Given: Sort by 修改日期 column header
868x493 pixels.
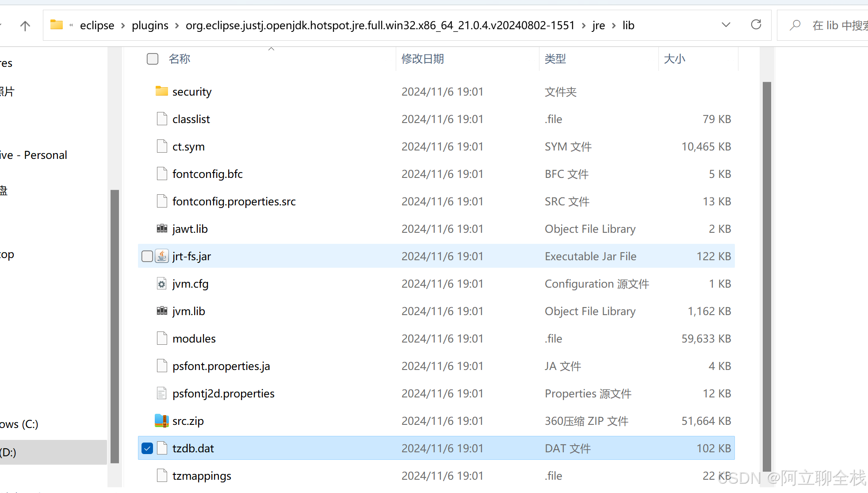Looking at the screenshot, I should tap(423, 59).
